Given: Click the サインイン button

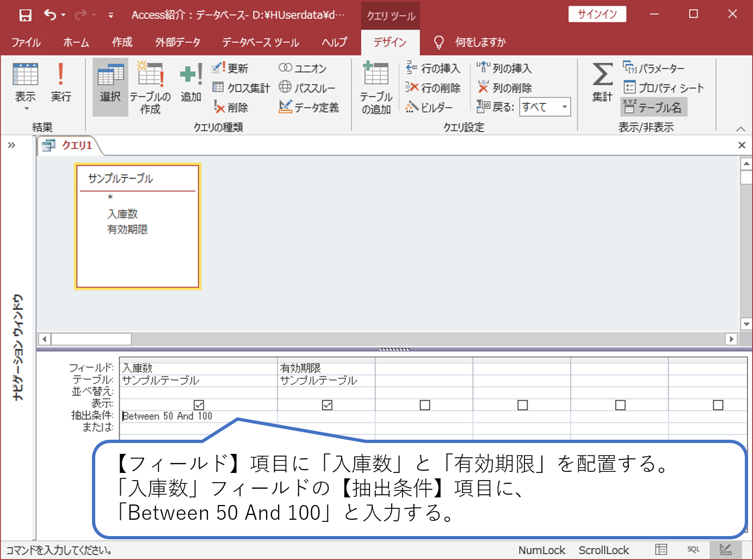Looking at the screenshot, I should click(x=597, y=14).
